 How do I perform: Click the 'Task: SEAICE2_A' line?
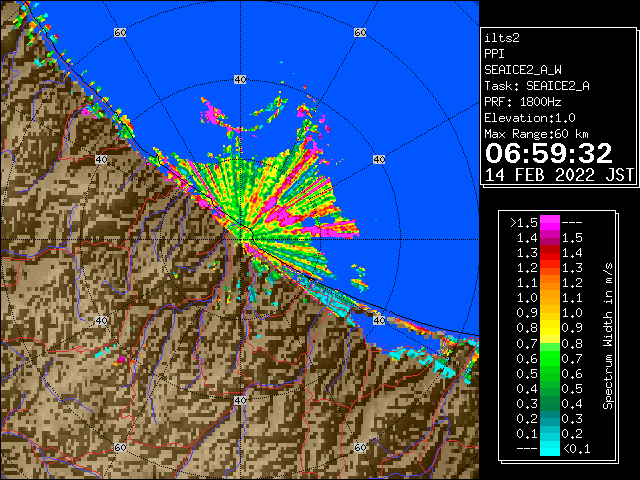click(x=537, y=86)
